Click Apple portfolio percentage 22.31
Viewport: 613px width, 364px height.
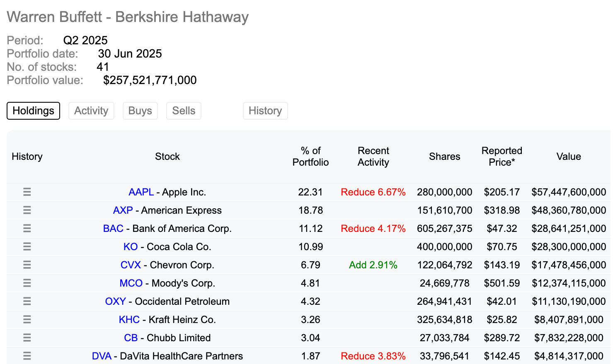(310, 192)
